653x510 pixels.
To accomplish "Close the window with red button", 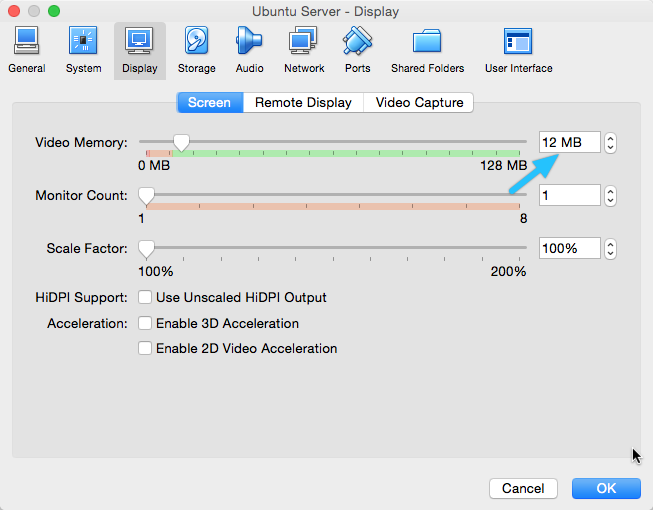I will pyautogui.click(x=14, y=11).
